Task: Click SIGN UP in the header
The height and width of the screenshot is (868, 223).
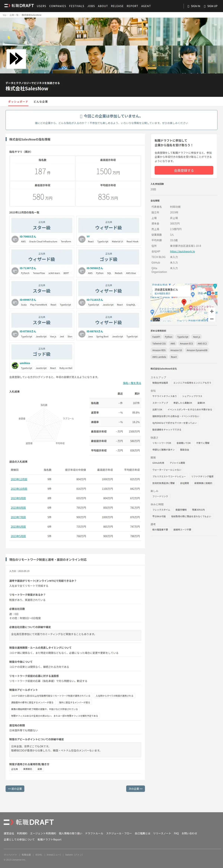Action: pyautogui.click(x=211, y=6)
